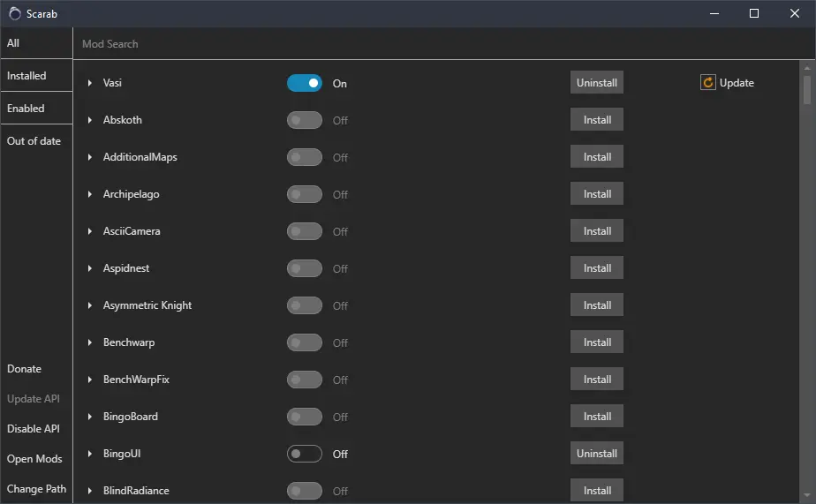The width and height of the screenshot is (816, 504).
Task: Expand the Vasi mod details
Action: (90, 83)
